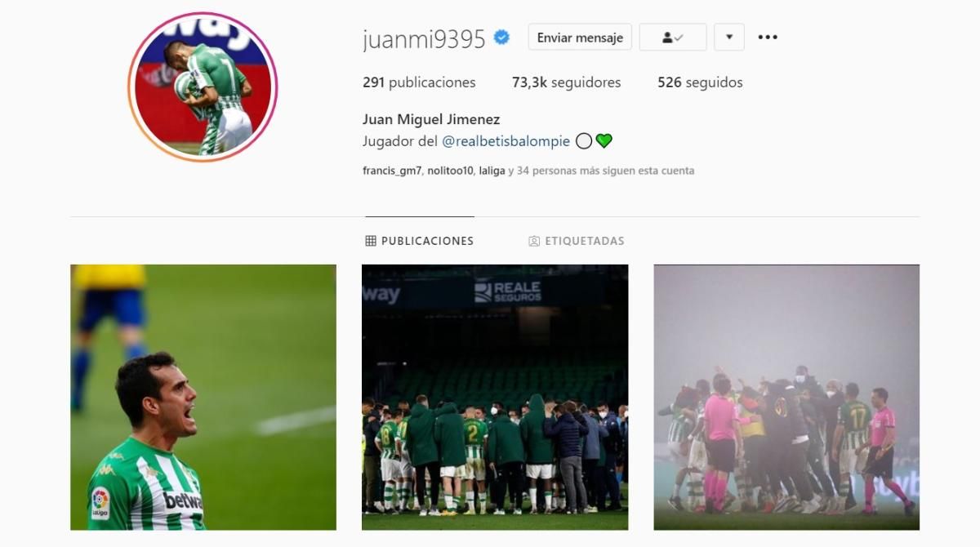Image resolution: width=980 pixels, height=547 pixels.
Task: Follow the @realbetisbalompie mention link
Action: pos(506,141)
